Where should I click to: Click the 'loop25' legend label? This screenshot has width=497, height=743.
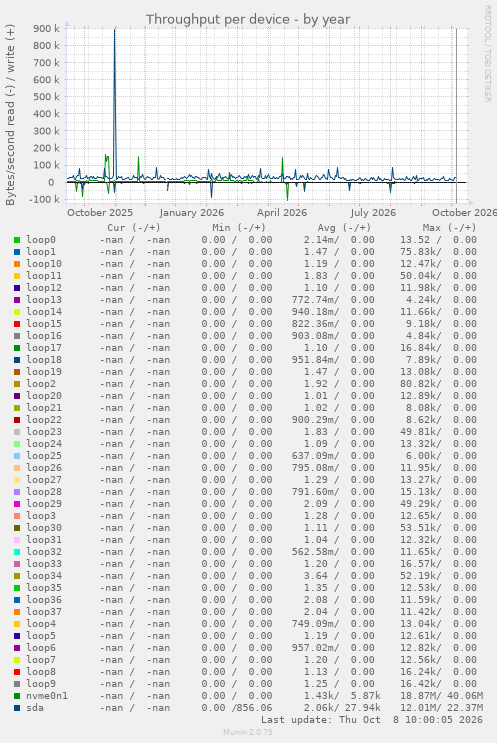tap(44, 456)
